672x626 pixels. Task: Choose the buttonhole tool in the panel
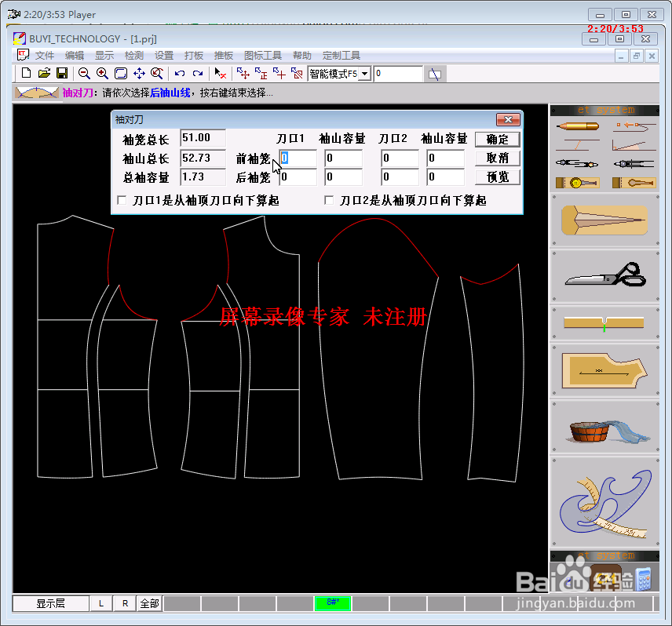634,183
